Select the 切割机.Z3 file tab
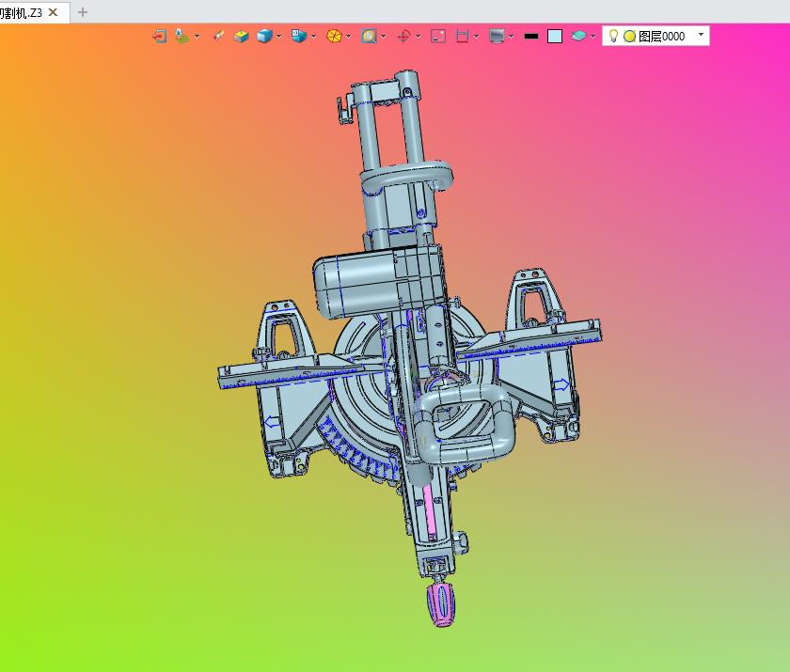The height and width of the screenshot is (672, 790). [33, 12]
